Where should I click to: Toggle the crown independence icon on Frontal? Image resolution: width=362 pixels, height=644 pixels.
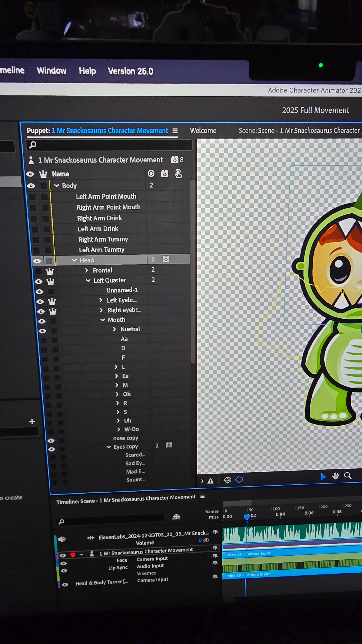coord(50,271)
